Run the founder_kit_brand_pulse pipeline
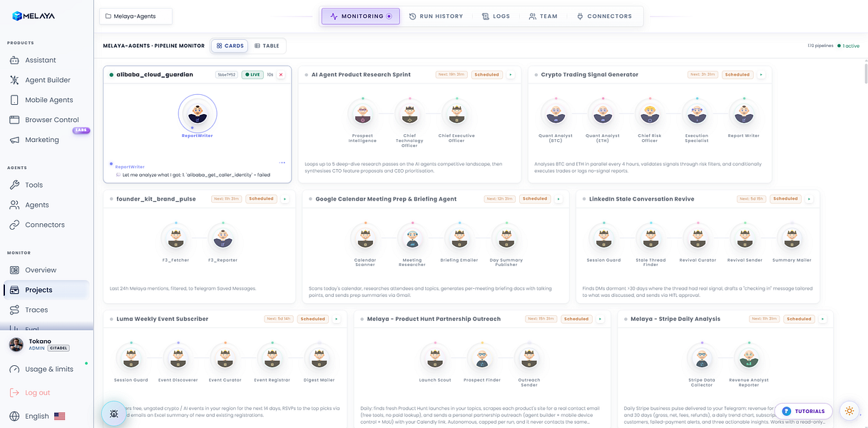The height and width of the screenshot is (428, 868). click(x=285, y=199)
